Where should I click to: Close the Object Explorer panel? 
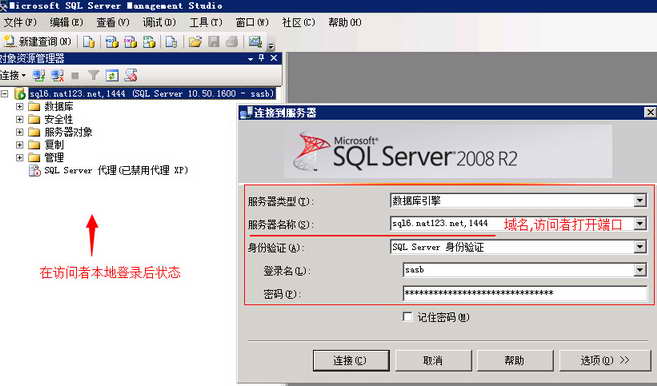(274, 58)
